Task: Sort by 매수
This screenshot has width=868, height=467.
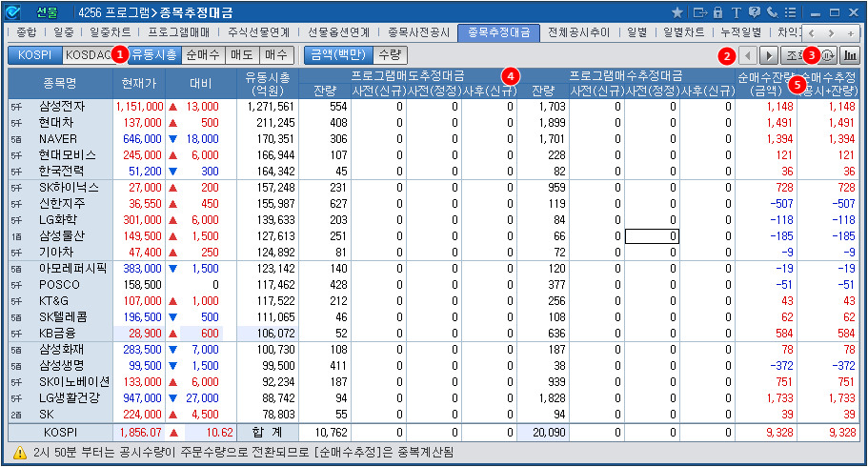Action: [275, 55]
